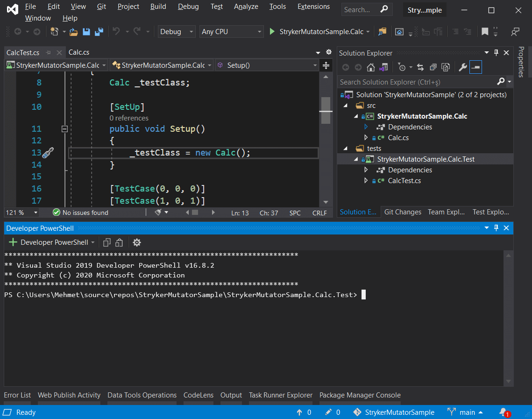Screen dimensions: 532x419
Task: Click the Save All toolbar icon
Action: (99, 32)
